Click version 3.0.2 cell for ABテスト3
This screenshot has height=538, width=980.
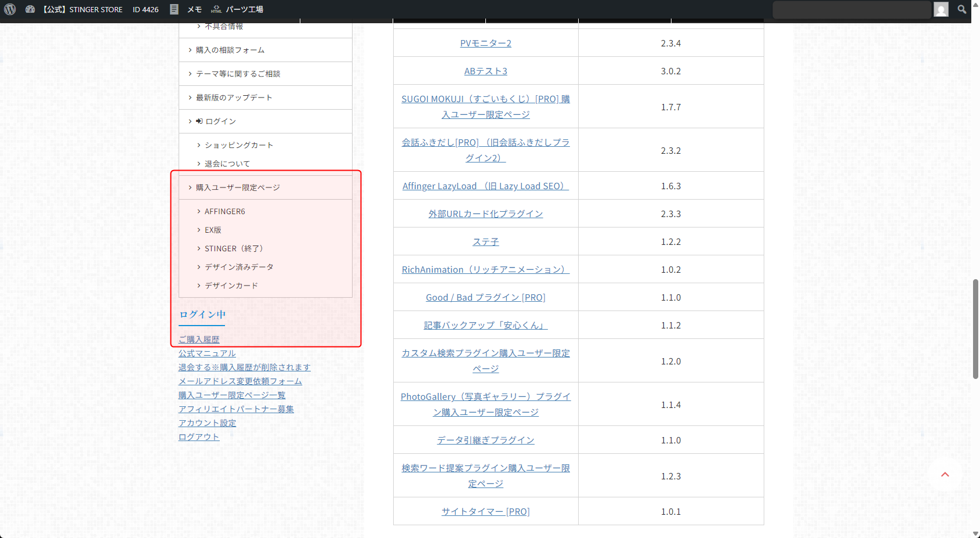671,71
